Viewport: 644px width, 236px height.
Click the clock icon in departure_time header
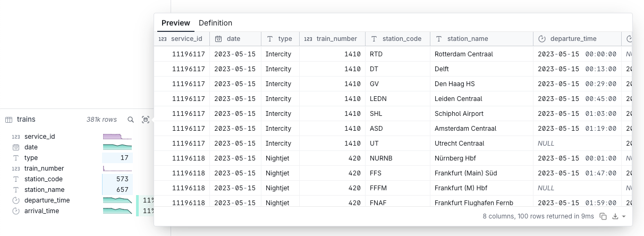tap(542, 39)
